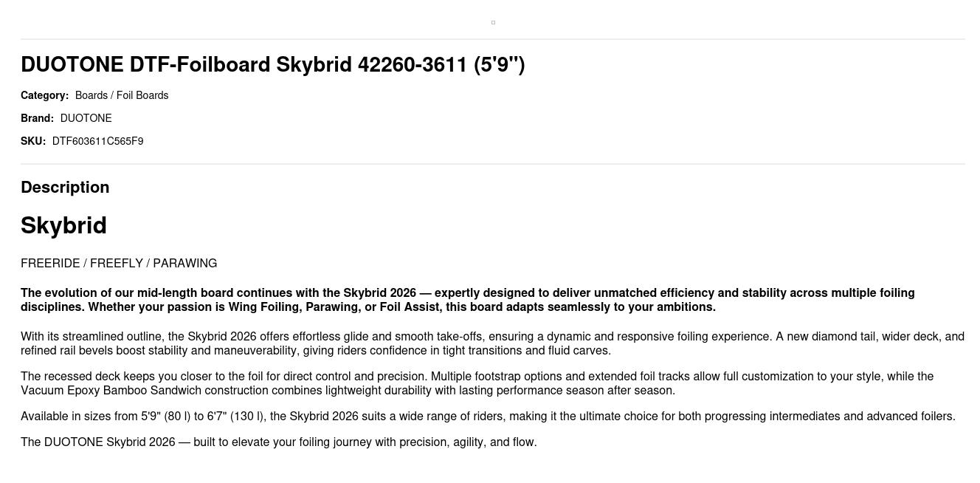Open the DUOTONE brand value
980x483 pixels.
click(86, 118)
